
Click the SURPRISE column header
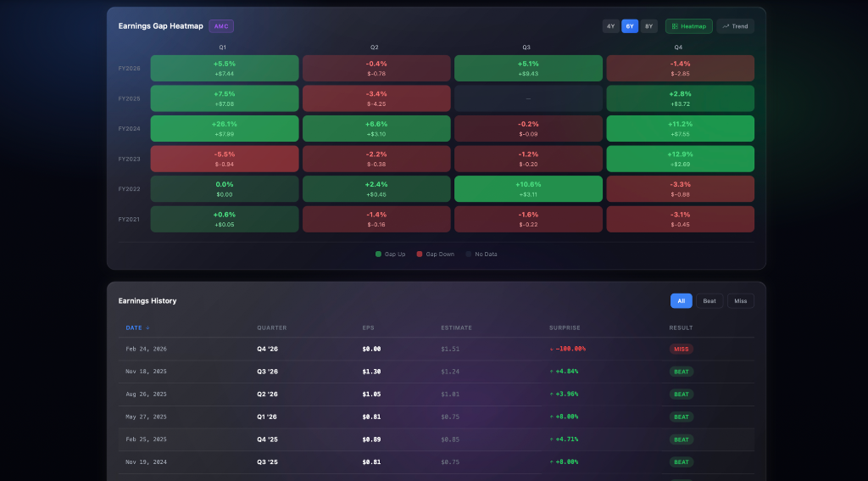[565, 328]
